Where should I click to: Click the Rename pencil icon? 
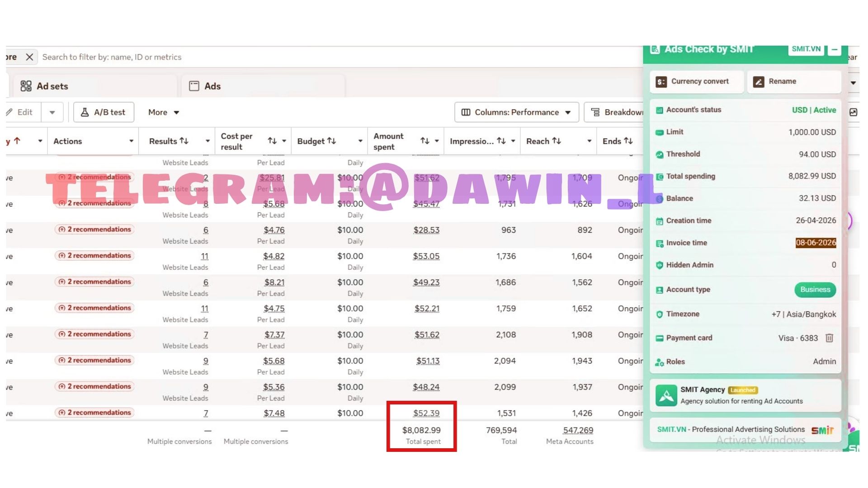[759, 82]
